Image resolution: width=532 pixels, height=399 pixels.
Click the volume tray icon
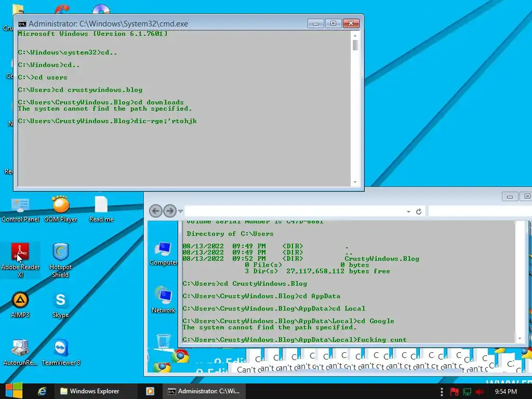480,392
